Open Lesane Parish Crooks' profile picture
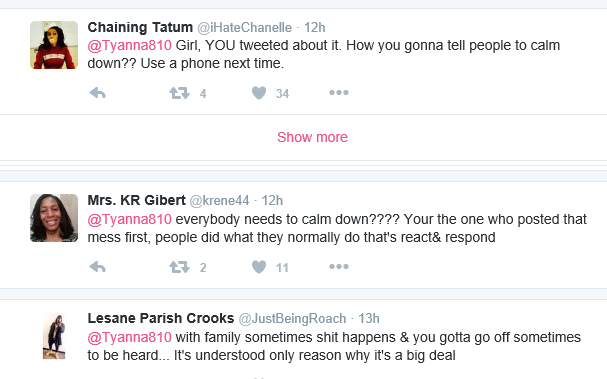Screen dimensions: 607x379 pos(54,336)
